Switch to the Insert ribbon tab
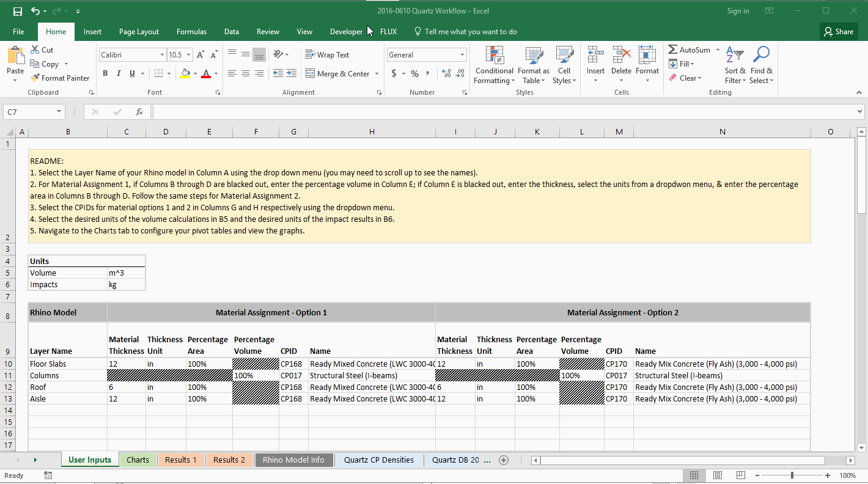 (92, 32)
